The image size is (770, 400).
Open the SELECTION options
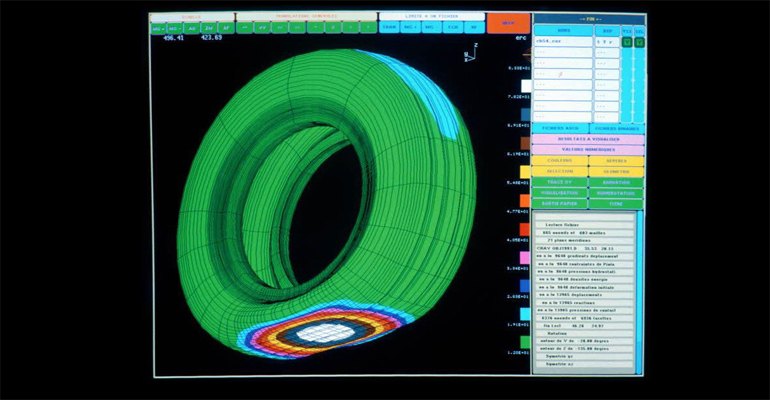560,172
